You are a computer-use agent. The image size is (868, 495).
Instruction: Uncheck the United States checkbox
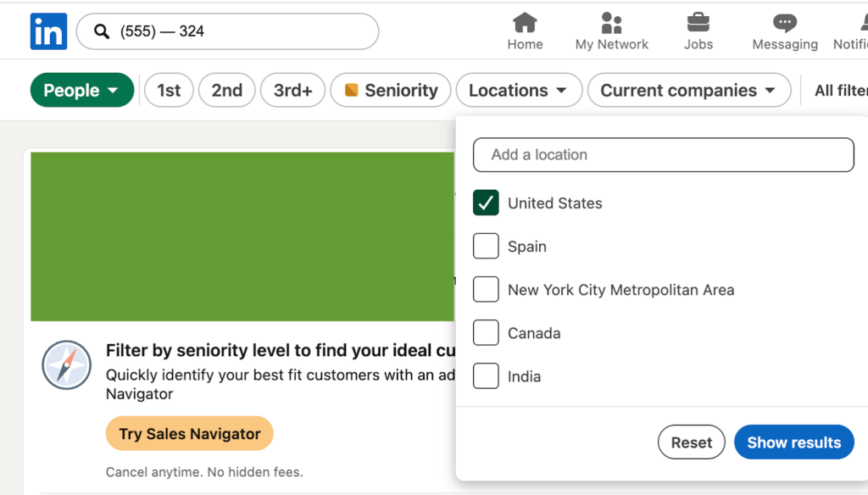[x=486, y=203]
